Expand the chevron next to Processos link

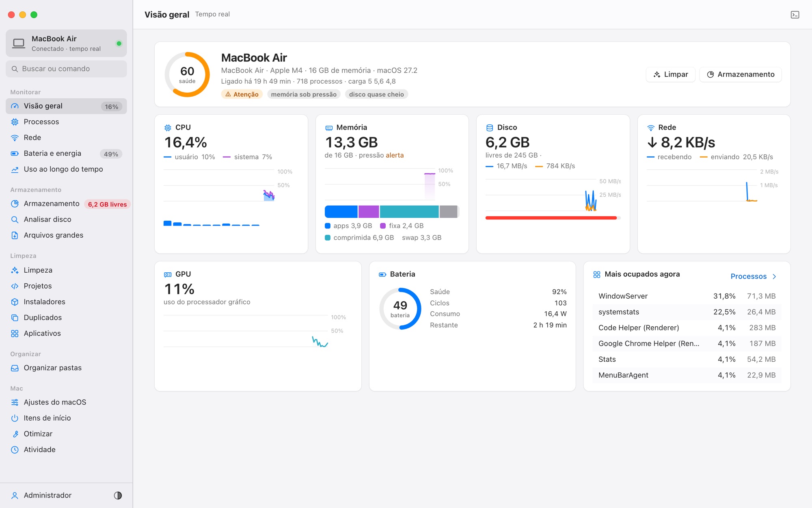click(x=774, y=276)
